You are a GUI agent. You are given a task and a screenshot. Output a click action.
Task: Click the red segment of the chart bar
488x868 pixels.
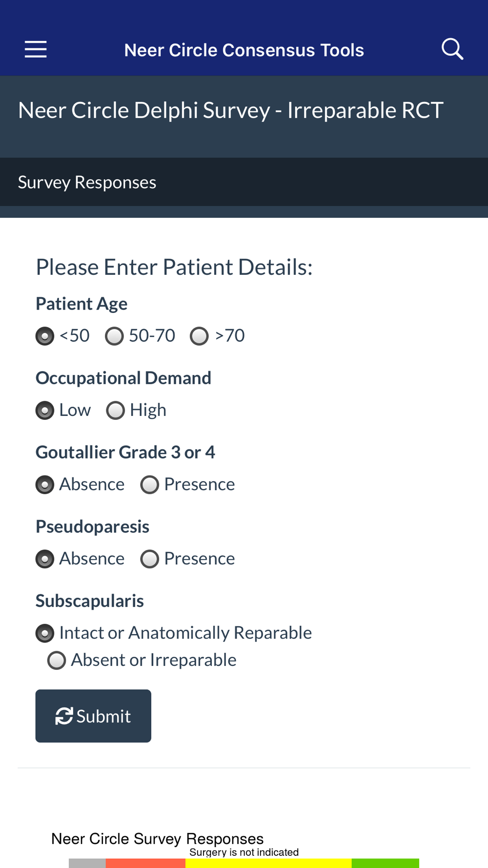[x=145, y=863]
